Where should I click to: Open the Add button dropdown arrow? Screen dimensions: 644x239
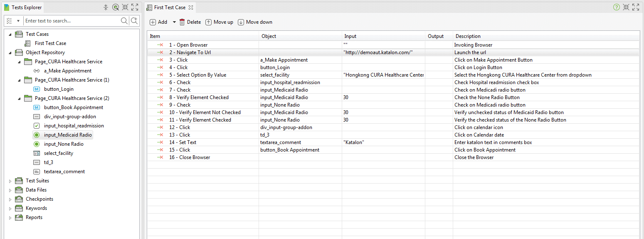[174, 22]
